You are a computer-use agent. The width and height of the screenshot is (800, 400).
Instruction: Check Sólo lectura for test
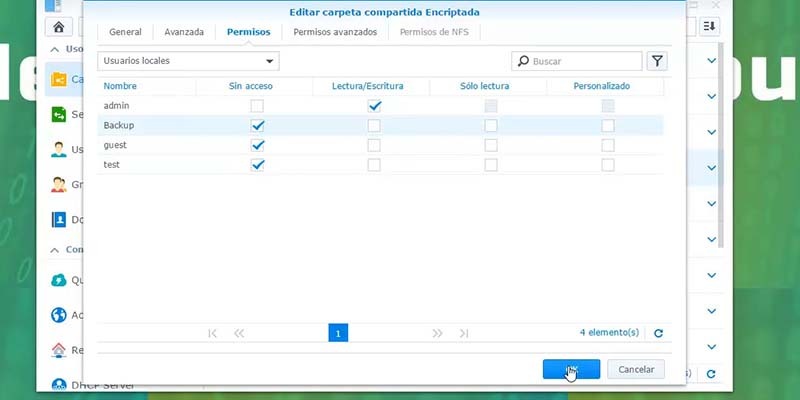491,165
